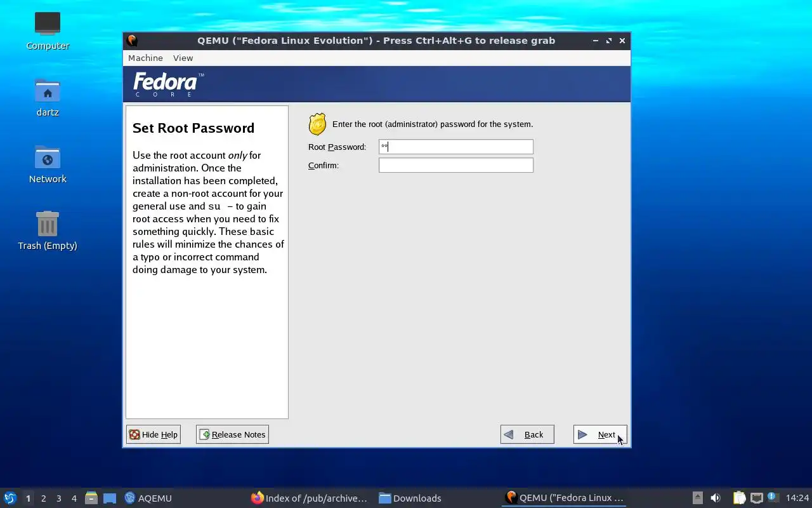Open the clipboard manager tray icon
The image size is (812, 508).
click(739, 498)
